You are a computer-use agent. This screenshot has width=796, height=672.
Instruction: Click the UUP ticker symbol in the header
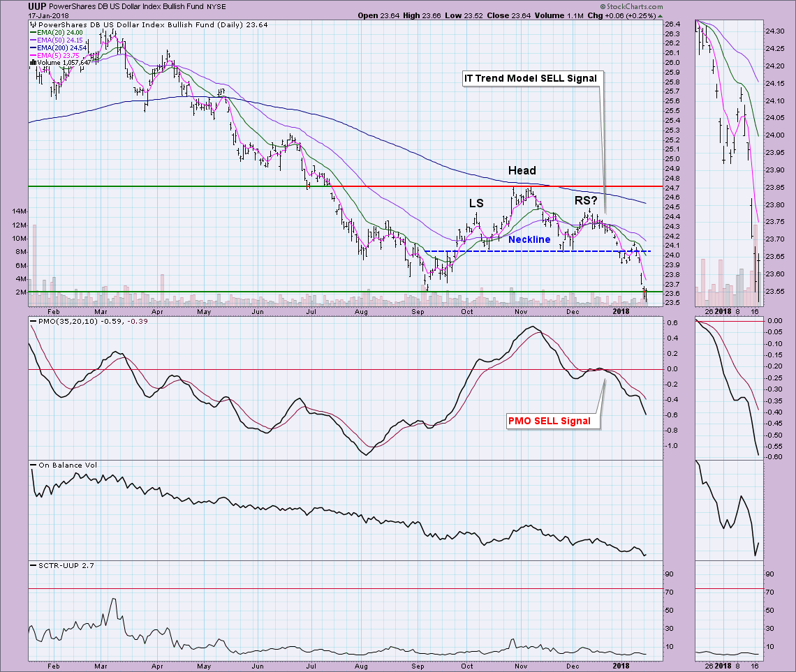37,6
